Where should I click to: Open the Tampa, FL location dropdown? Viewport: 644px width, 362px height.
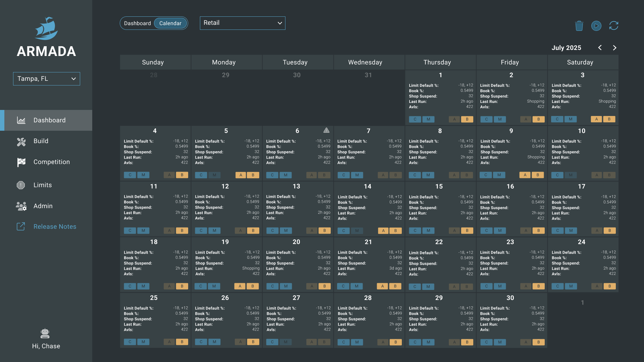(47, 79)
